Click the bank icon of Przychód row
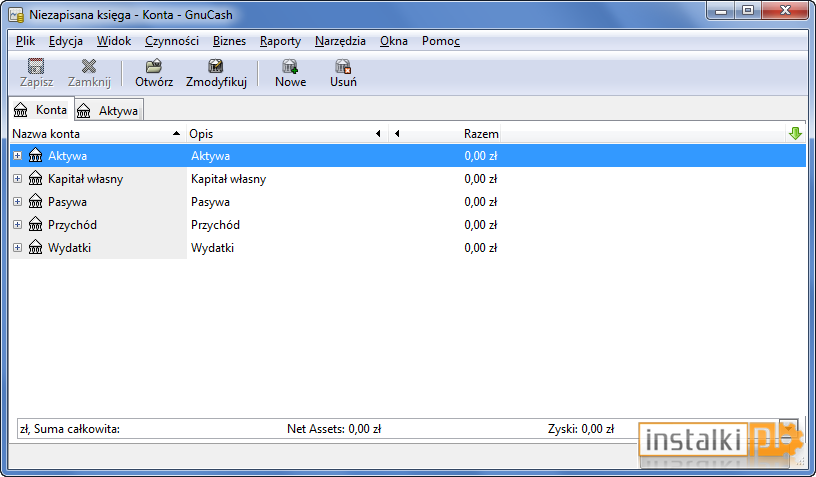 [35, 224]
